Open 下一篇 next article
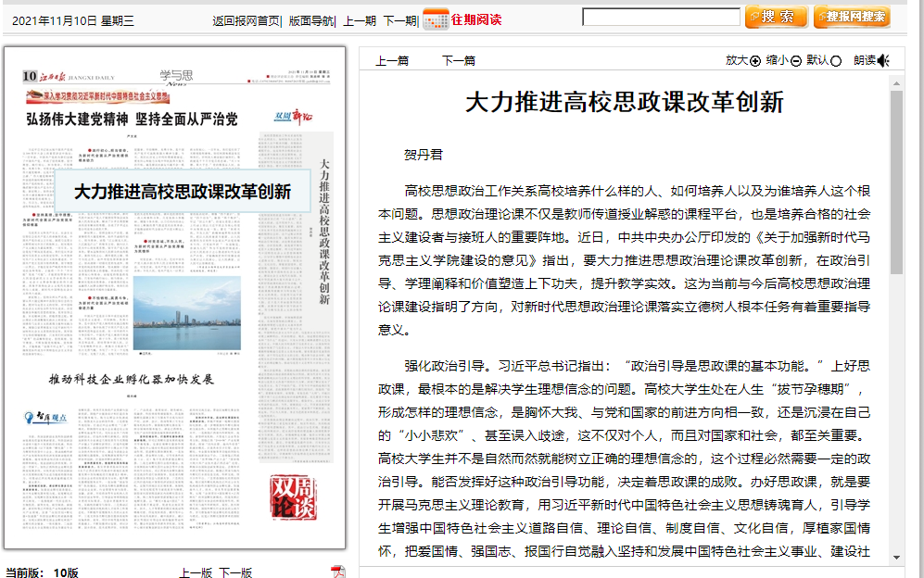This screenshot has height=578, width=924. [458, 60]
